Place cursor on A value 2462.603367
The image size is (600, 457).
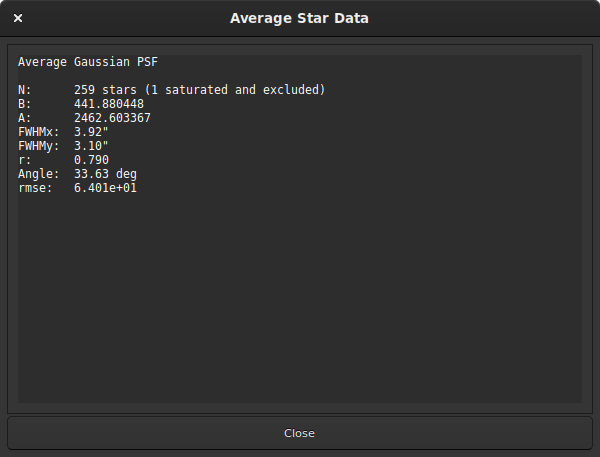coord(112,118)
